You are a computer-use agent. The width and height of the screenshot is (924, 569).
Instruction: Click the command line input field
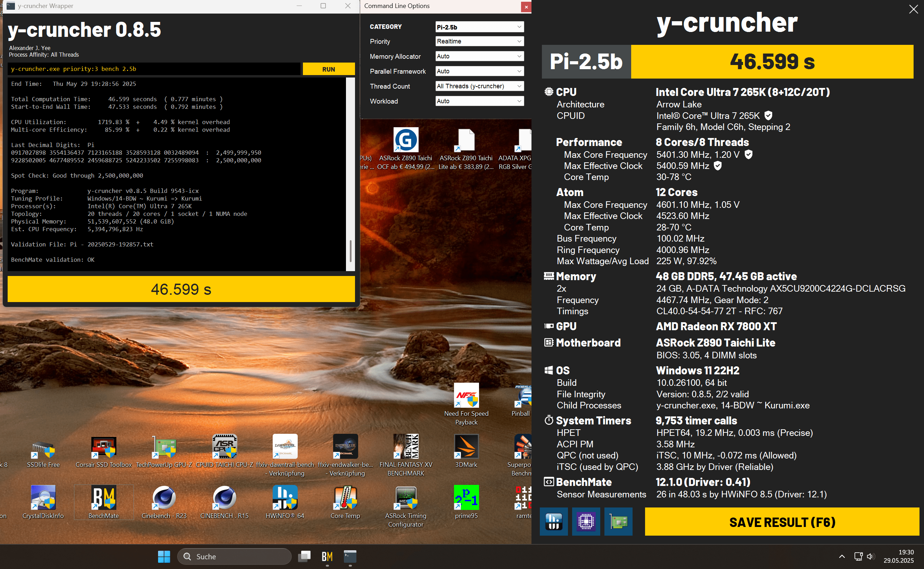154,69
